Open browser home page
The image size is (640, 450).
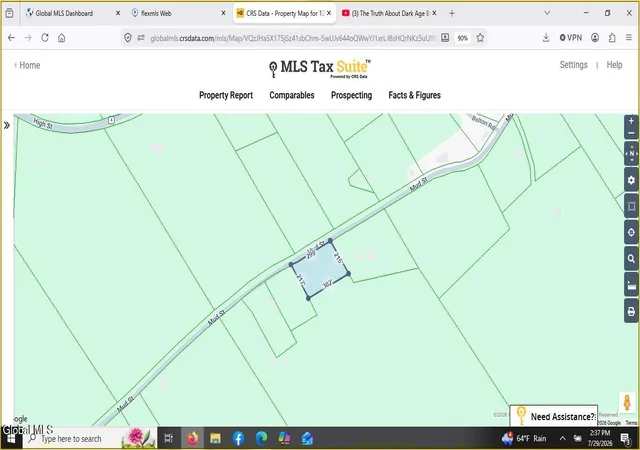(x=62, y=38)
